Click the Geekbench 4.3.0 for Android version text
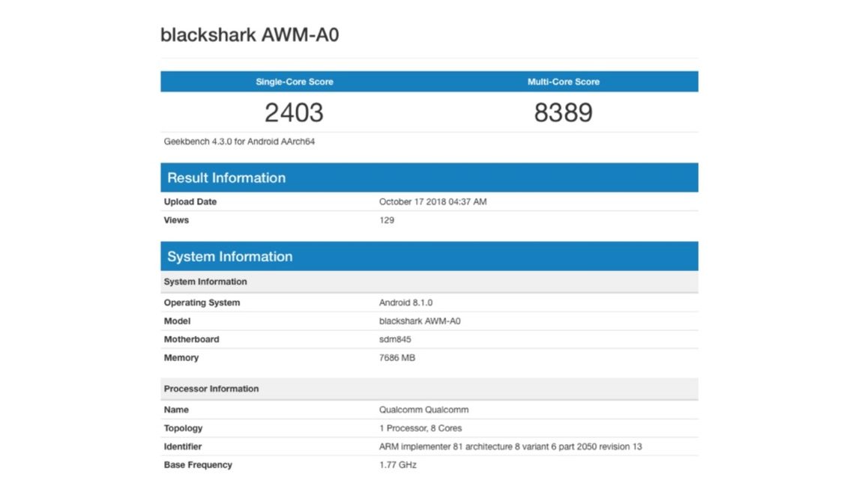The image size is (841, 504). click(239, 141)
